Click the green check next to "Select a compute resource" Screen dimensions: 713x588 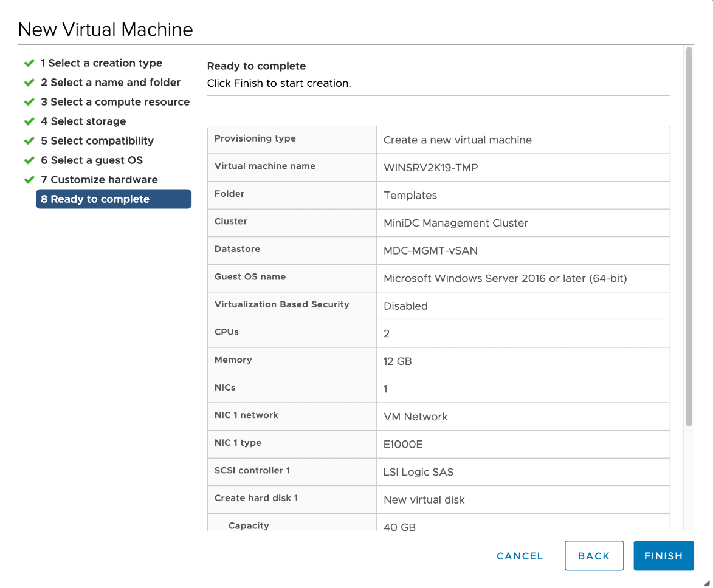29,102
